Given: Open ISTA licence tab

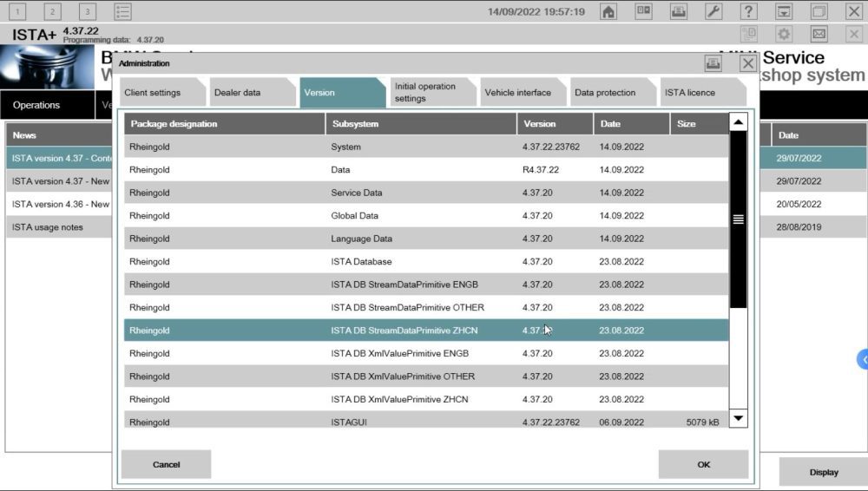Looking at the screenshot, I should click(x=702, y=93).
